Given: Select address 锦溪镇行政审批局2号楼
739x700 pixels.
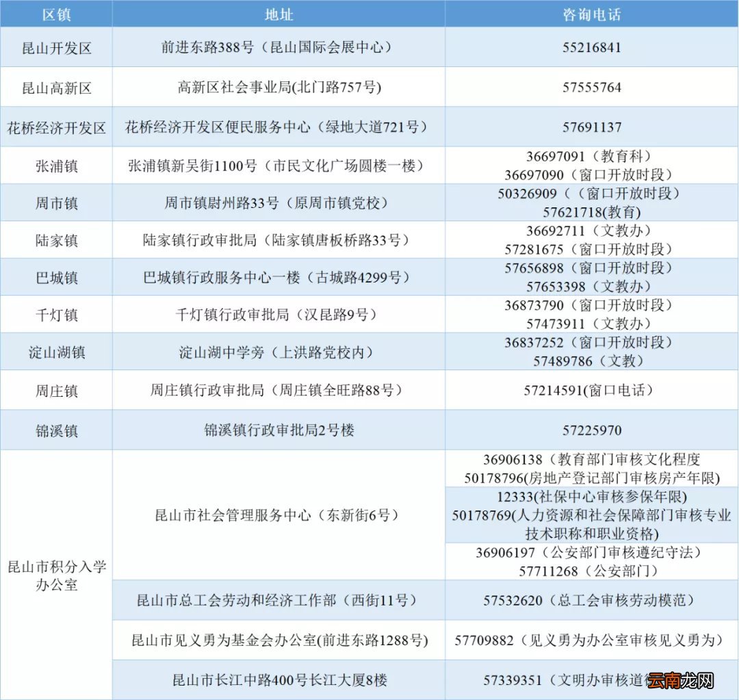Looking at the screenshot, I should coord(278,430).
